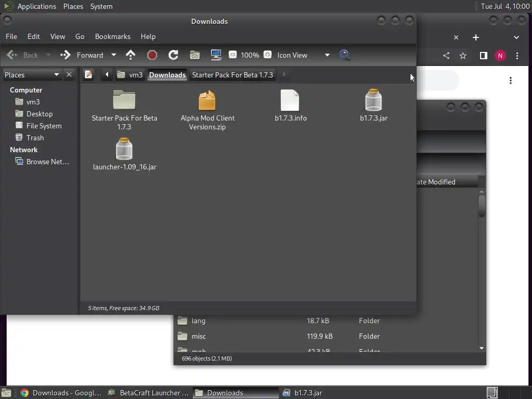Open Chrome's three-dot main menu
This screenshot has width=532, height=399.
pyautogui.click(x=517, y=56)
